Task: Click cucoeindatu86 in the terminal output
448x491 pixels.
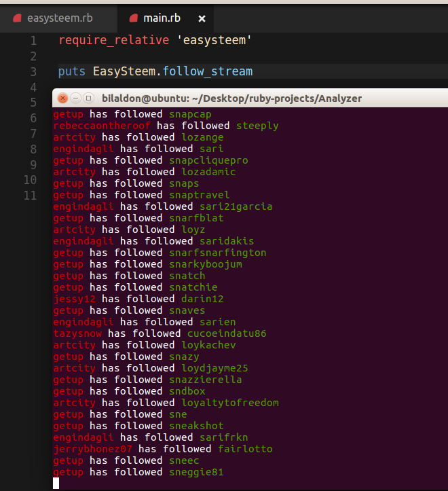Action: click(227, 333)
